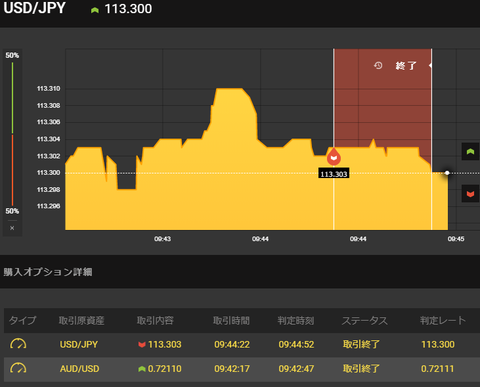
Task: Click the trader sentiment 50% bar
Action: coord(13,133)
